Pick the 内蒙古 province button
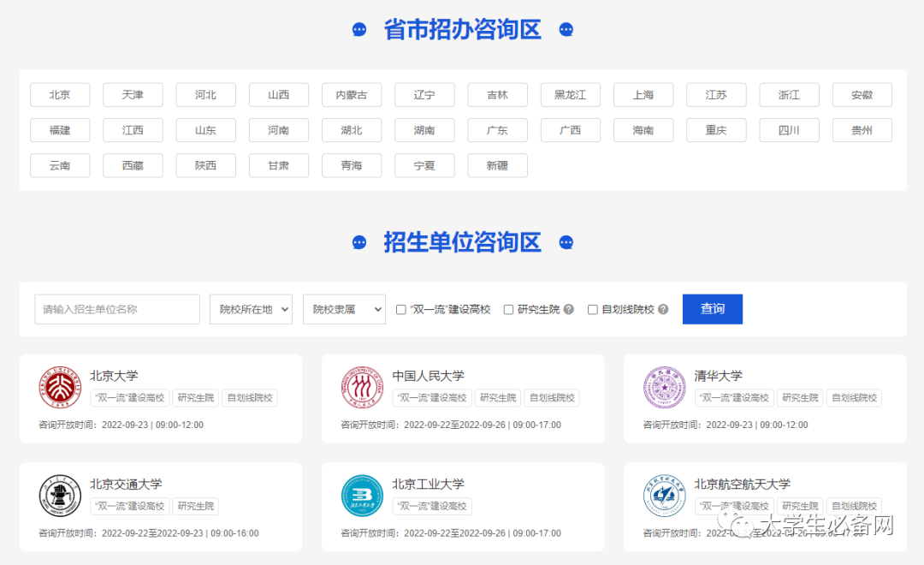 pos(352,95)
